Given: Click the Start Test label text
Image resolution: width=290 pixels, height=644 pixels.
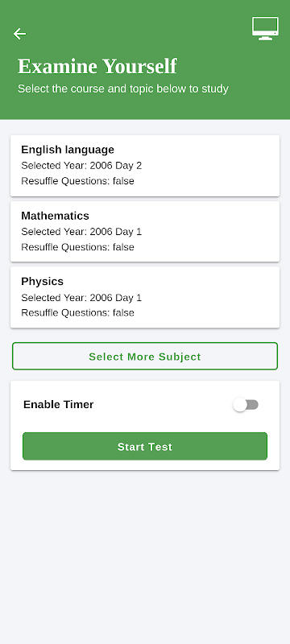Looking at the screenshot, I should click(145, 447).
